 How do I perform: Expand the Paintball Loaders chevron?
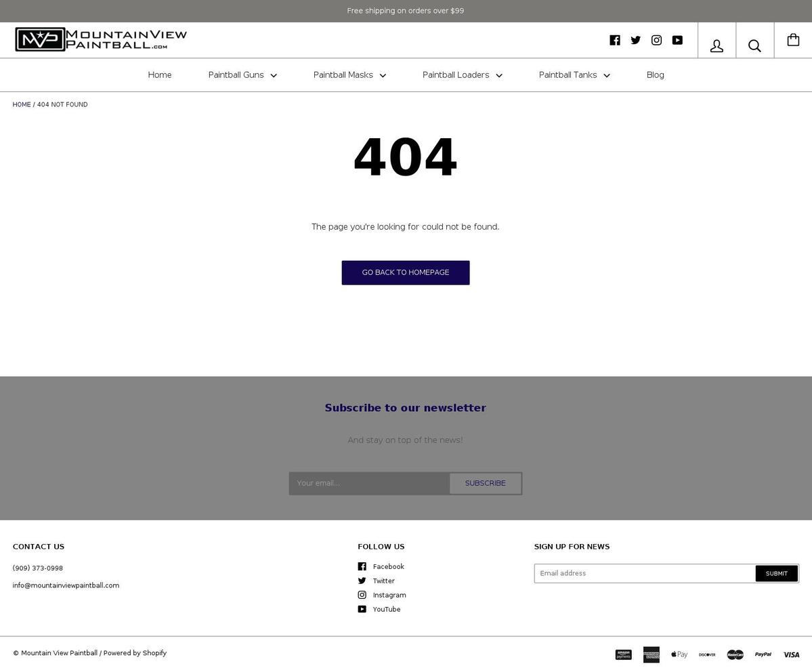(499, 76)
